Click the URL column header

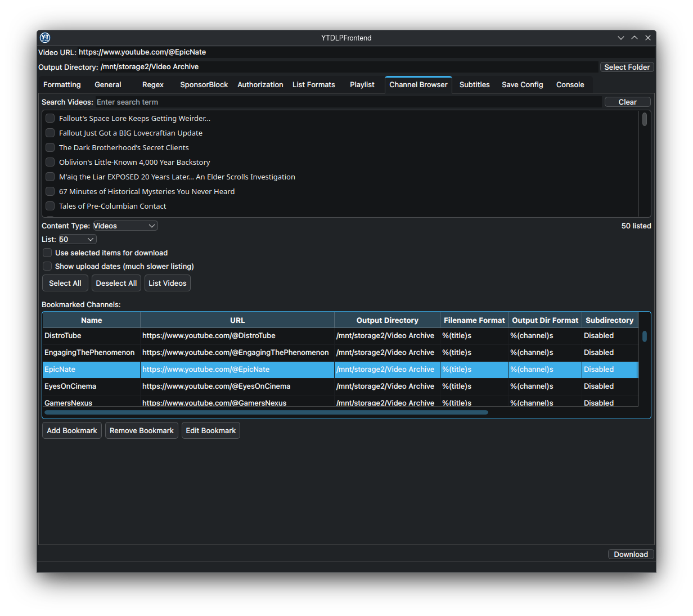(x=237, y=320)
